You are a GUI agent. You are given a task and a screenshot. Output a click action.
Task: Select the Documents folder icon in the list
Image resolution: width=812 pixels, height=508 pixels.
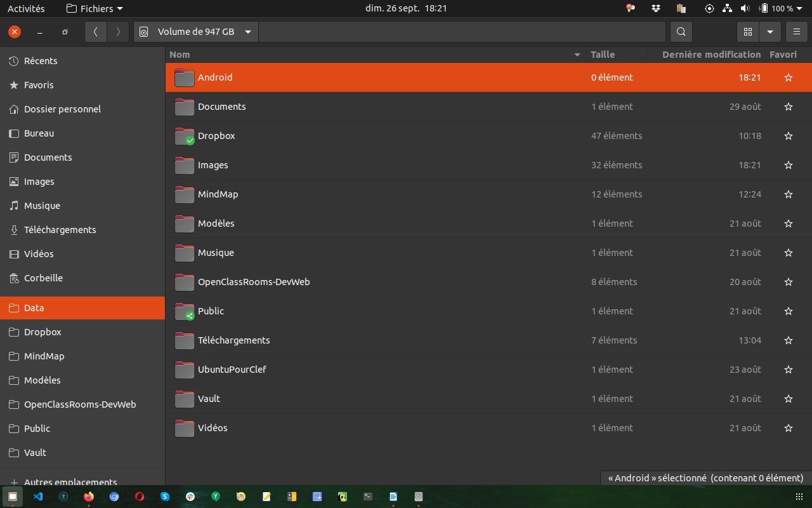[x=185, y=107]
